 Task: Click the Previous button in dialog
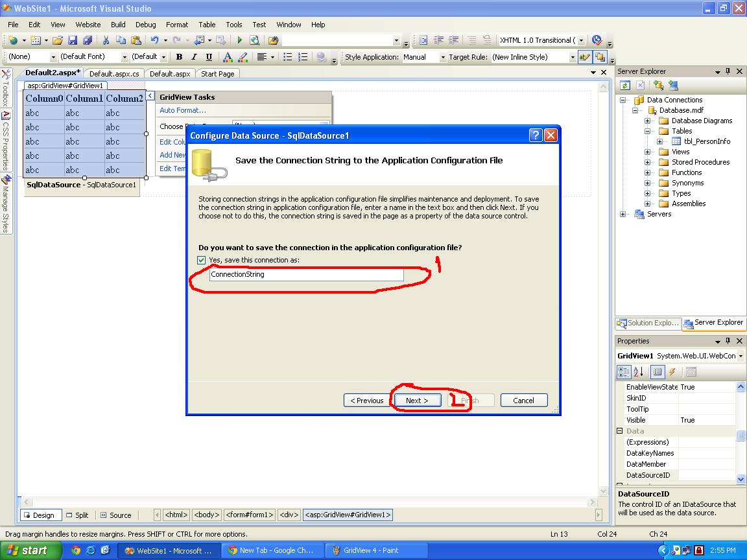coord(366,401)
